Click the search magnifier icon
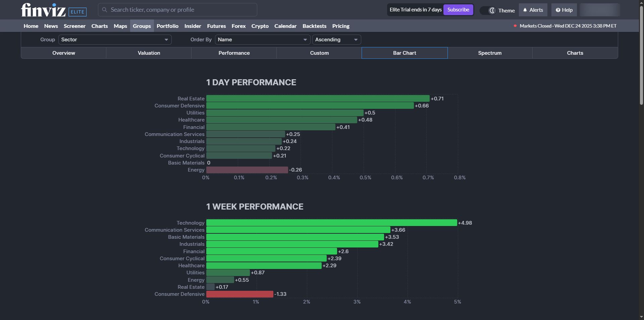 (105, 10)
